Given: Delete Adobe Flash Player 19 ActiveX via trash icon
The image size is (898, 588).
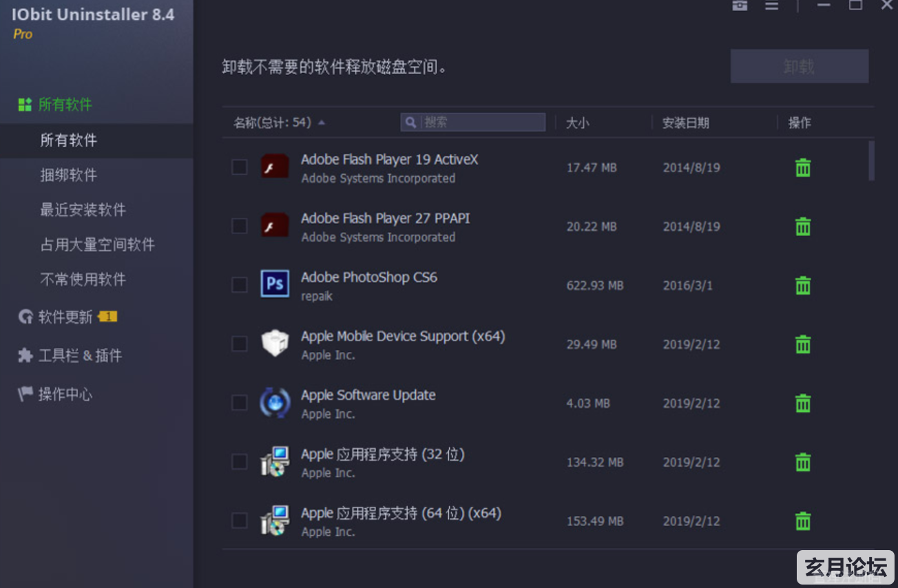Looking at the screenshot, I should click(803, 167).
